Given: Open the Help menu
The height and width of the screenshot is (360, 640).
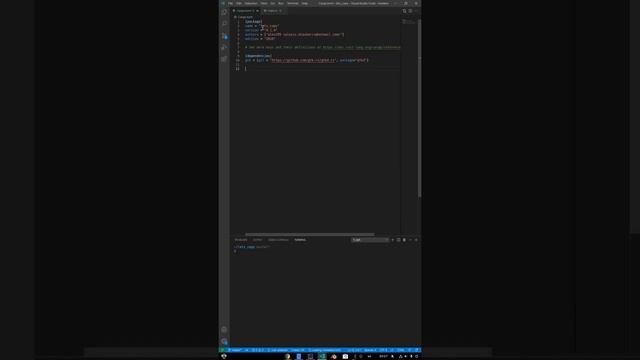Looking at the screenshot, I should (304, 3).
